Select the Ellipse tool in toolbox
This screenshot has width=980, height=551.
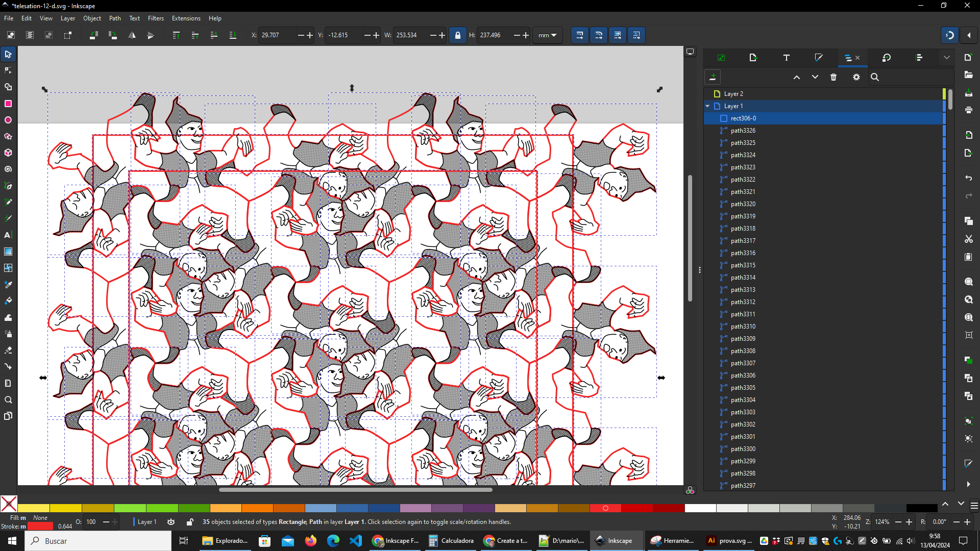[x=8, y=120]
